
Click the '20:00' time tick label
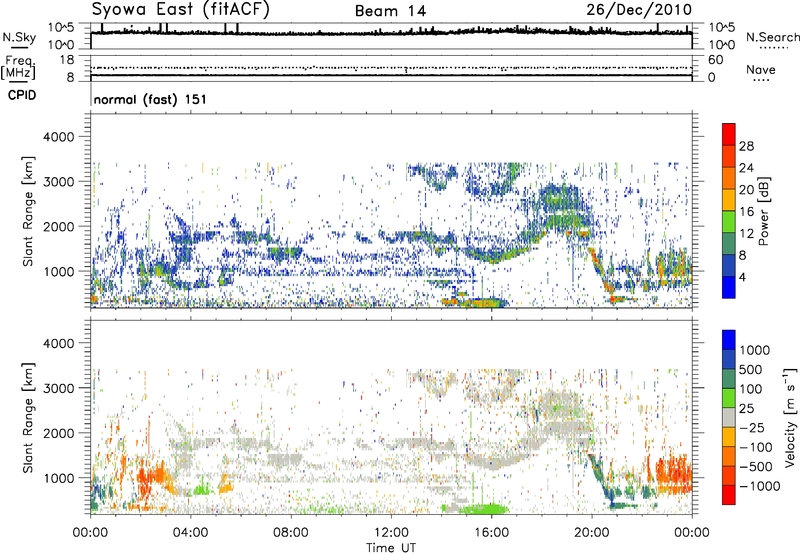591,533
